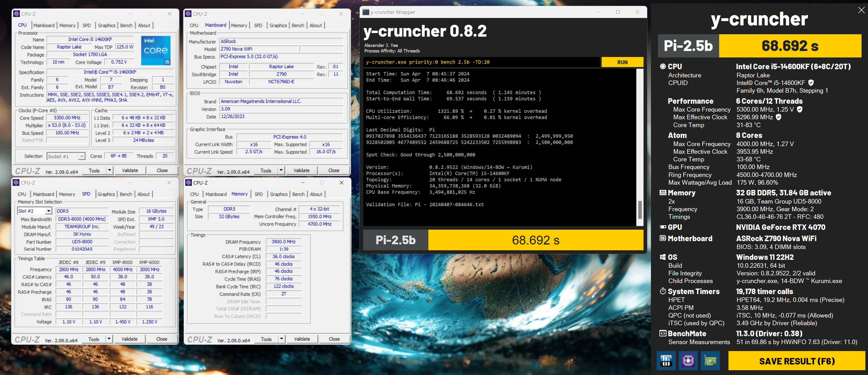Switch to Bench tab in the CPU-tab CPU-Z window
The height and width of the screenshot is (375, 868).
[x=126, y=25]
